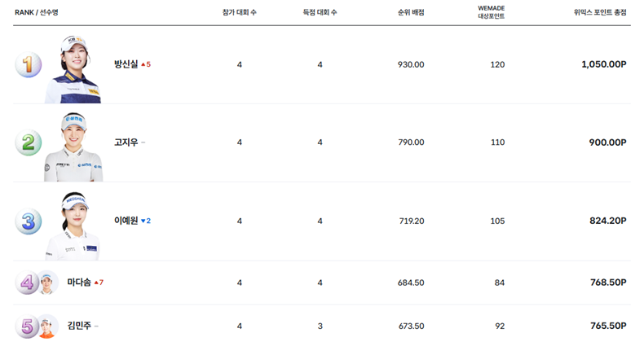Click 김민주 small avatar photo
Viewport: 644px width, 346px height.
[48, 326]
